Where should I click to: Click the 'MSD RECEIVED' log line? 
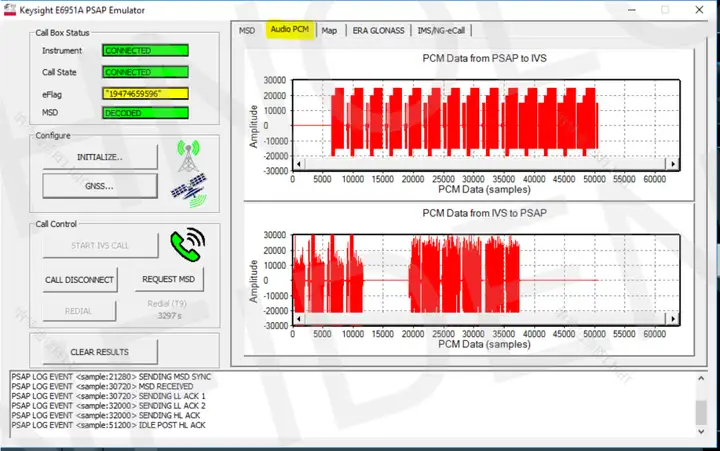[102, 386]
